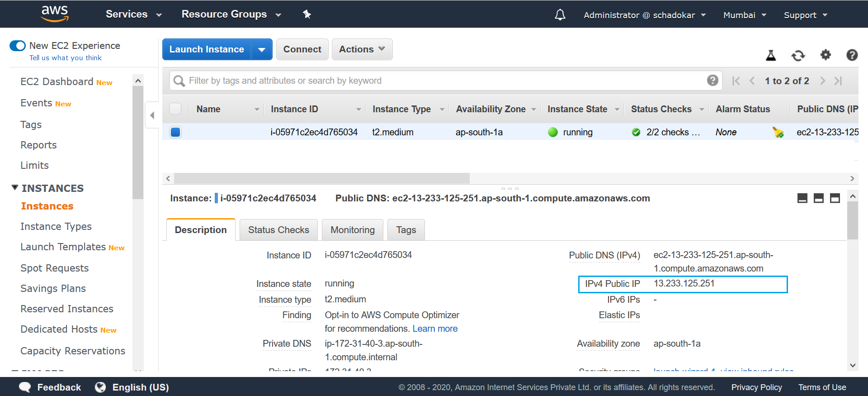868x396 pixels.
Task: Set details pane to half height
Action: click(x=819, y=198)
